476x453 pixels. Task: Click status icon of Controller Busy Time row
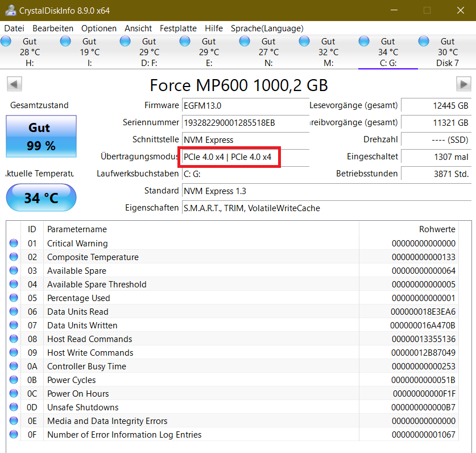pyautogui.click(x=14, y=366)
